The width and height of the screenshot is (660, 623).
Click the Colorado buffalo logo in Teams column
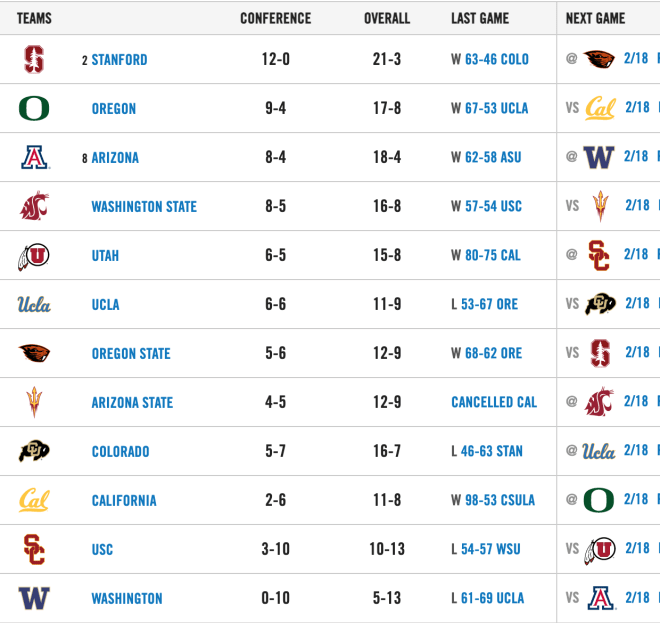pyautogui.click(x=34, y=451)
